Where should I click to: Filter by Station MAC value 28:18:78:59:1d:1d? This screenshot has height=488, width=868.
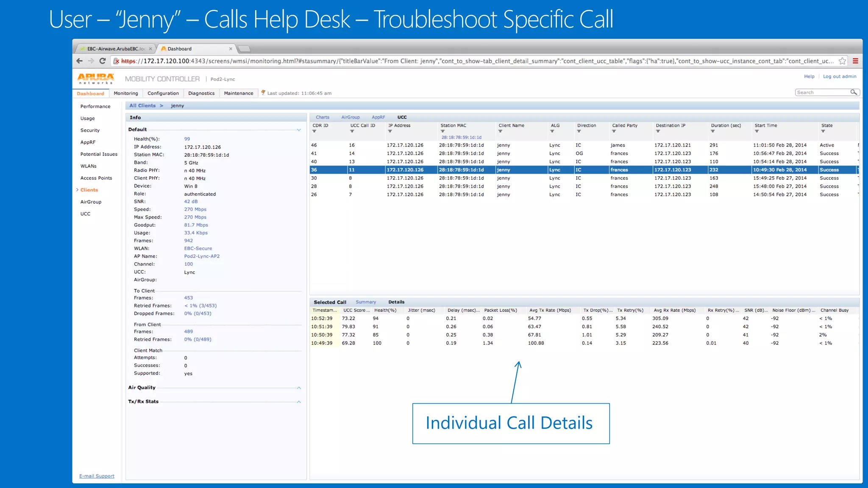(x=461, y=137)
